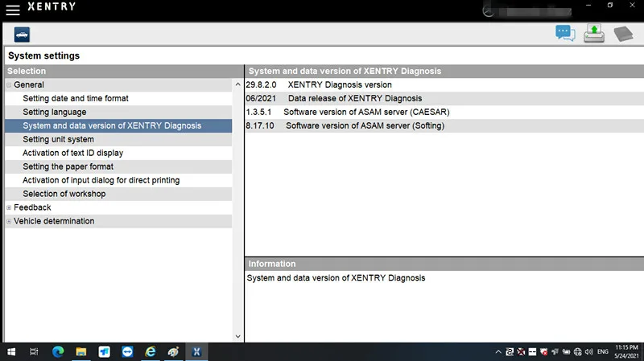Click the Data release of XENTRY Diagnosis row

coord(444,98)
